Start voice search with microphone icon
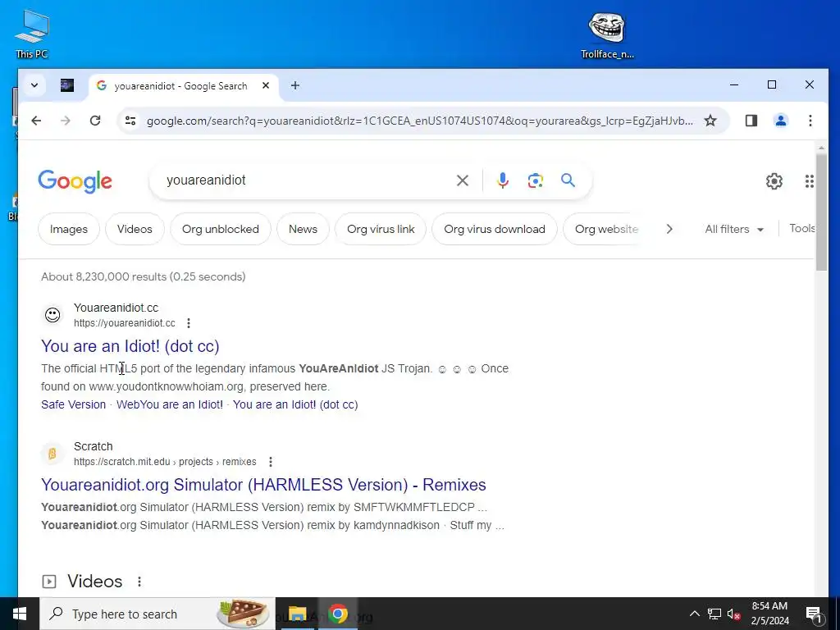Viewport: 840px width, 630px height. coord(503,180)
